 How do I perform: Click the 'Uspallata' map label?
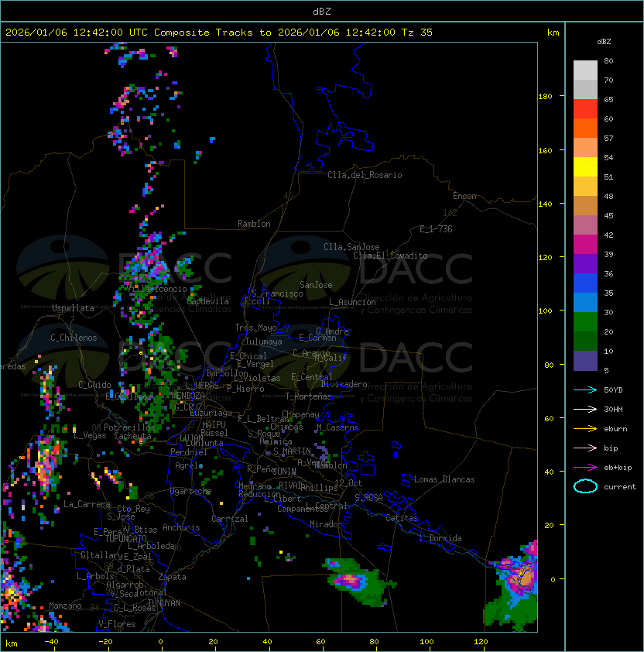point(73,308)
